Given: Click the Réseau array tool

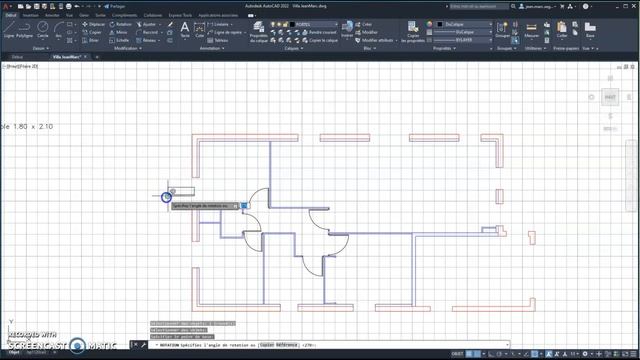Looking at the screenshot, I should tap(146, 40).
